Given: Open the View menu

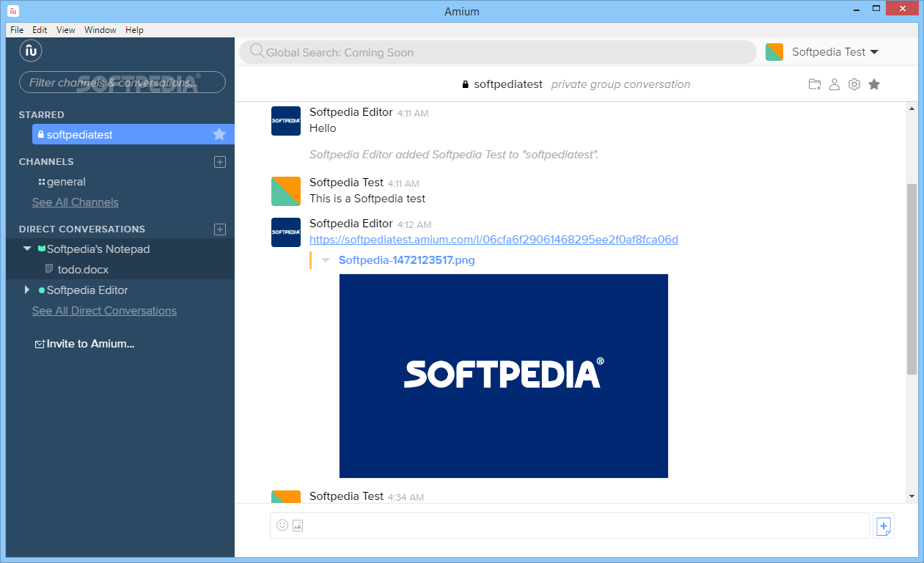Looking at the screenshot, I should pos(66,30).
